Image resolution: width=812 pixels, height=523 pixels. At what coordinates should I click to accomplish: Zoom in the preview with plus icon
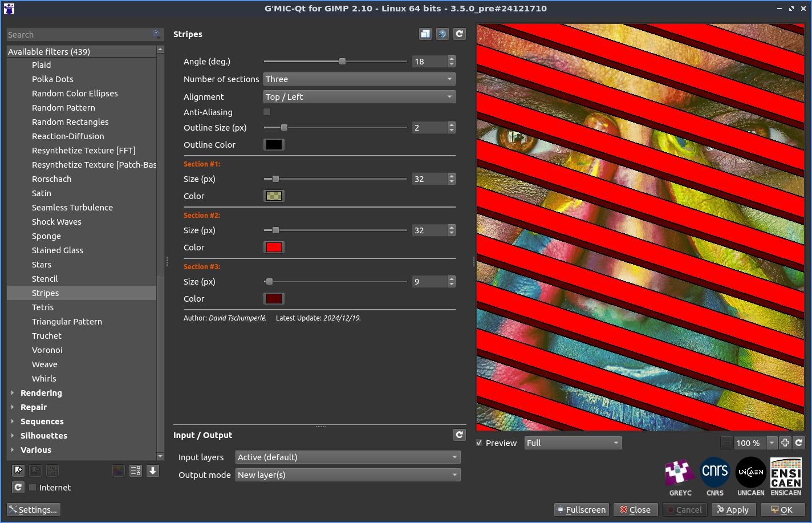point(785,443)
